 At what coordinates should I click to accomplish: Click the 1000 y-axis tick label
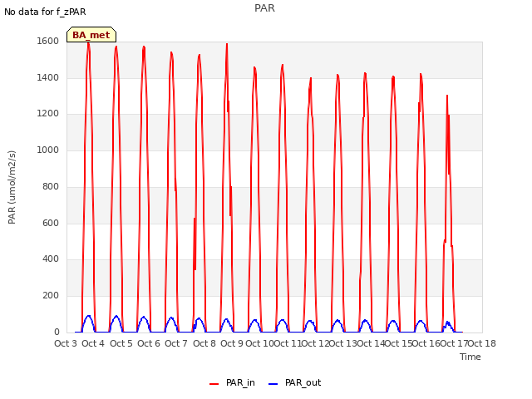(48, 150)
